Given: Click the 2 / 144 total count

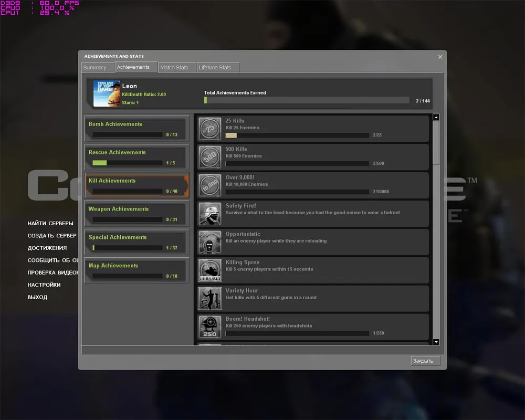Looking at the screenshot, I should coord(423,101).
